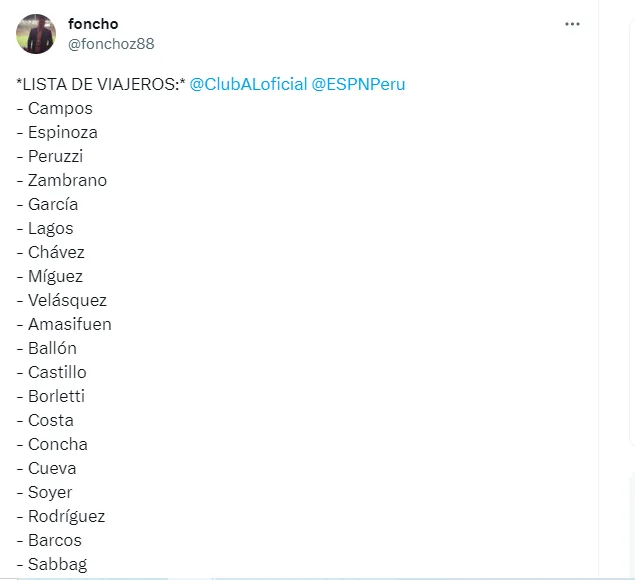Click the Castillo list entry
Screen dimensions: 635x580
point(57,372)
